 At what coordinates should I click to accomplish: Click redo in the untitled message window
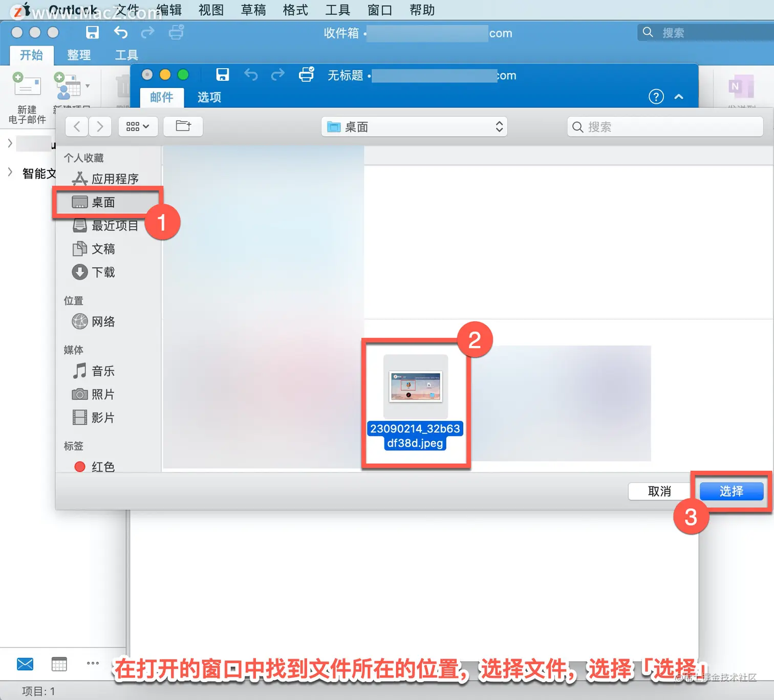[x=278, y=75]
